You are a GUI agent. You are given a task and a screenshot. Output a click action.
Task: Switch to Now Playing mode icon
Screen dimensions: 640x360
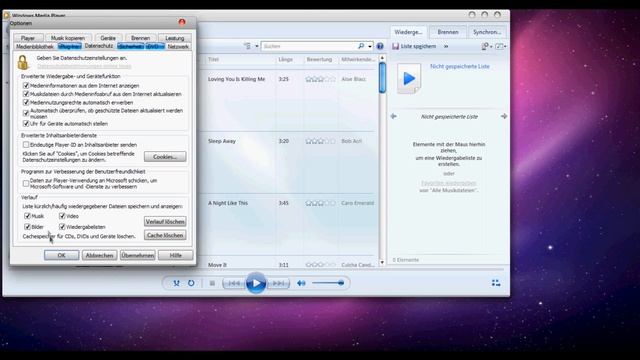coord(496,283)
